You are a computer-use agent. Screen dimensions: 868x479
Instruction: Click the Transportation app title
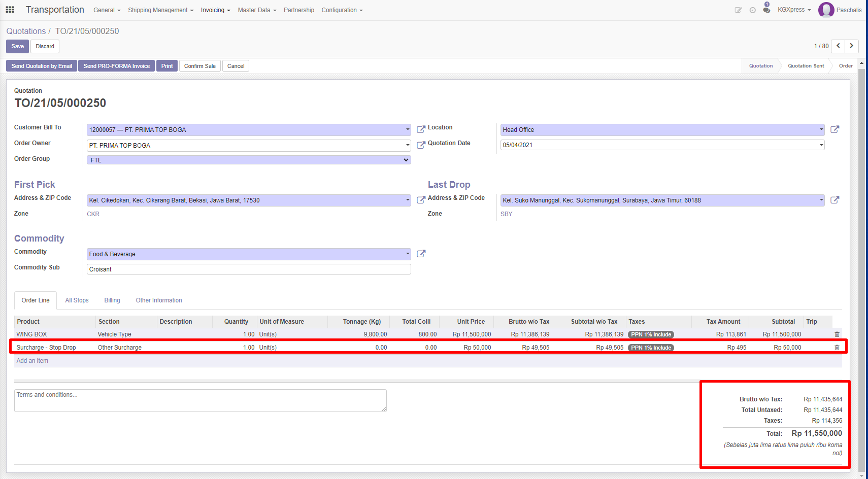click(x=55, y=10)
